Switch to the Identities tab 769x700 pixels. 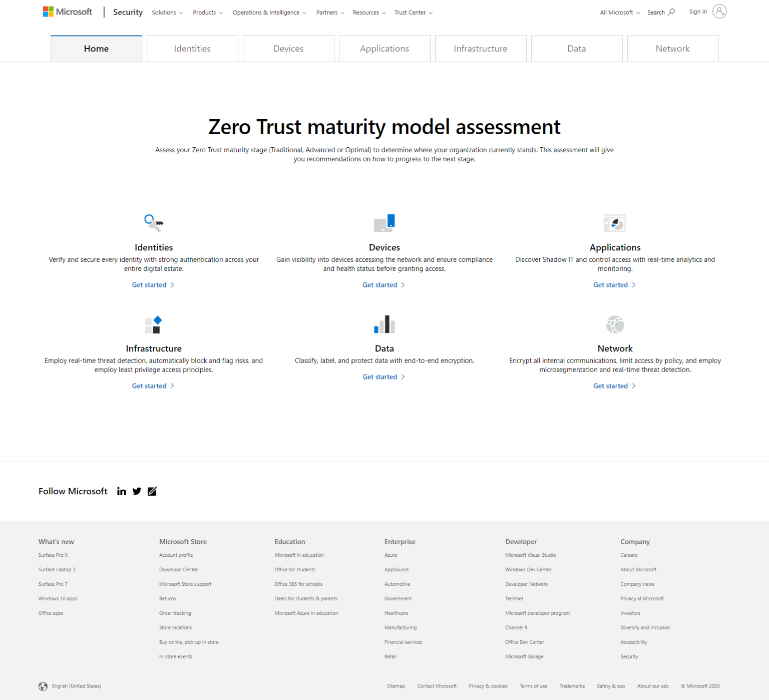192,48
